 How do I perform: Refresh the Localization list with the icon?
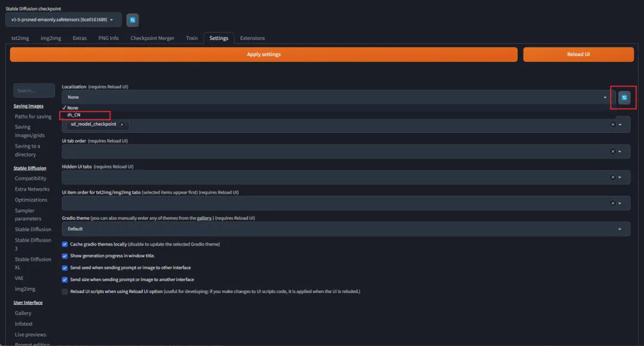624,97
